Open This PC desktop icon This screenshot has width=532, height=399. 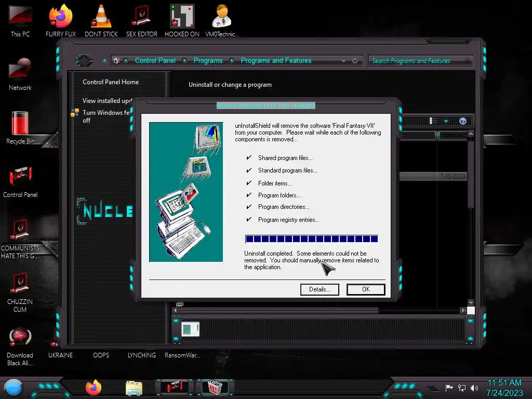[20, 21]
